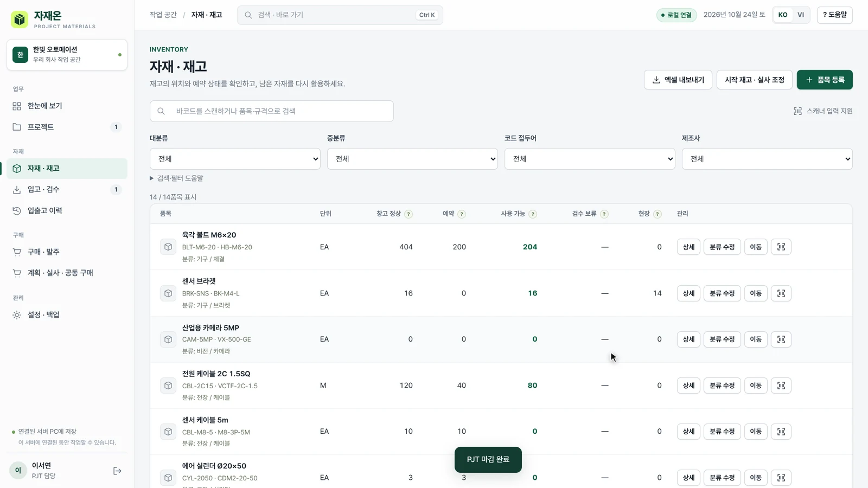Image resolution: width=868 pixels, height=488 pixels.
Task: Click the 스캐너 입력 지원 scanner icon
Action: pyautogui.click(x=797, y=111)
